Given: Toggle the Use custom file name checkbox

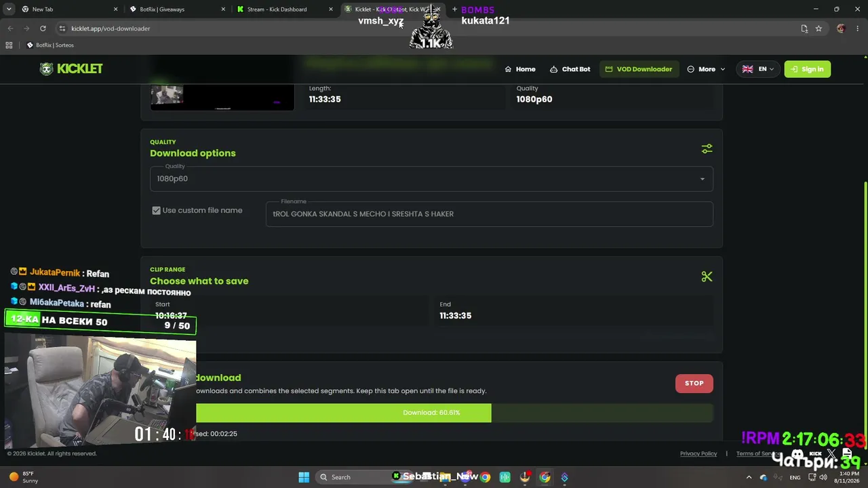Looking at the screenshot, I should pyautogui.click(x=157, y=211).
